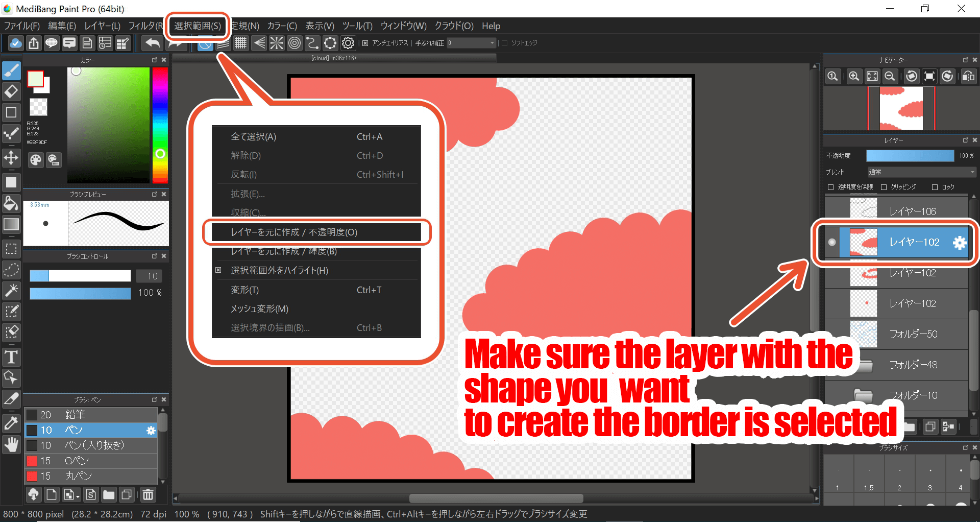Close the ブラシコントロール panel
Viewport: 980px width, 522px height.
(164, 256)
